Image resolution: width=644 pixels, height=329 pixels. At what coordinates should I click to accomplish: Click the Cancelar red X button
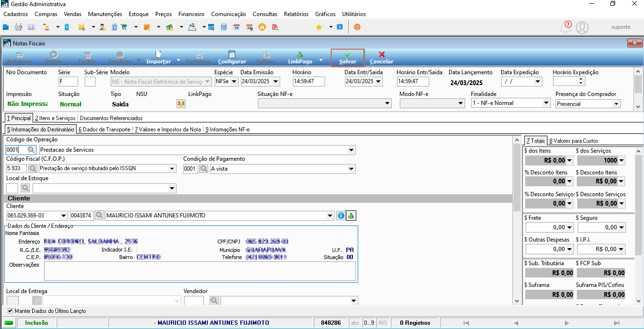click(381, 58)
